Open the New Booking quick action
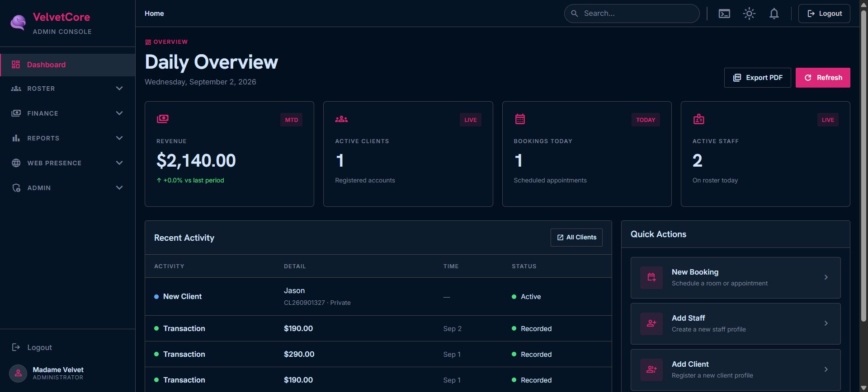This screenshot has width=868, height=392. [736, 278]
